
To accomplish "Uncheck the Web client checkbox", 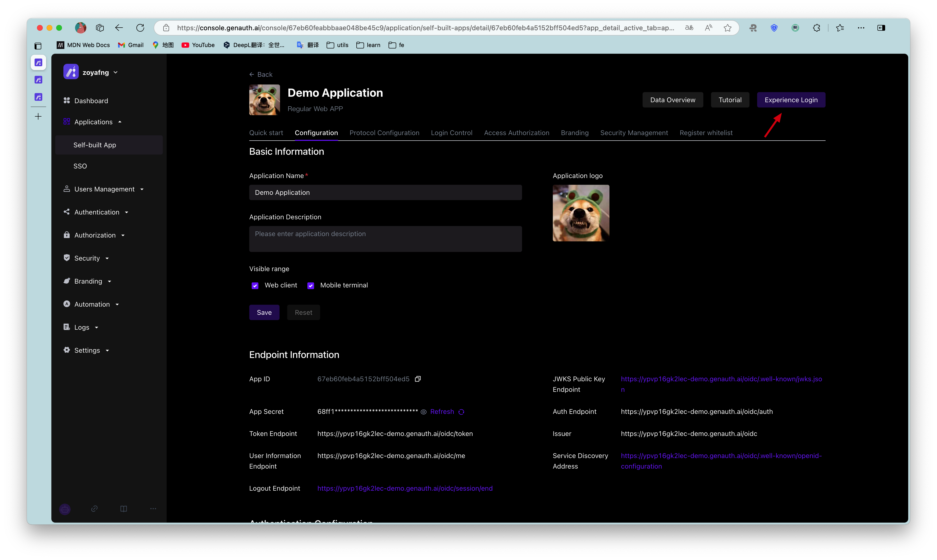I will coord(255,286).
